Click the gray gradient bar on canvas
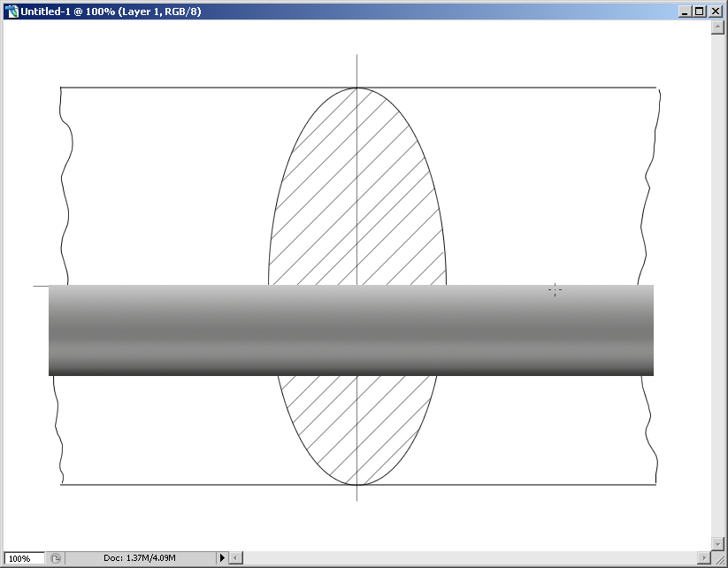Screen dimensions: 728x568 point(351,330)
